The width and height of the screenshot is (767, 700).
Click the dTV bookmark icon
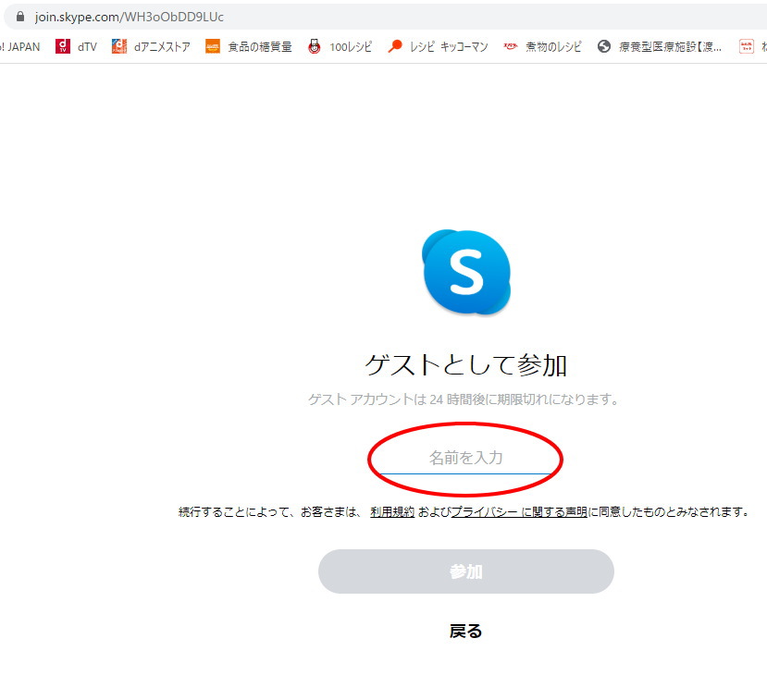(x=63, y=46)
